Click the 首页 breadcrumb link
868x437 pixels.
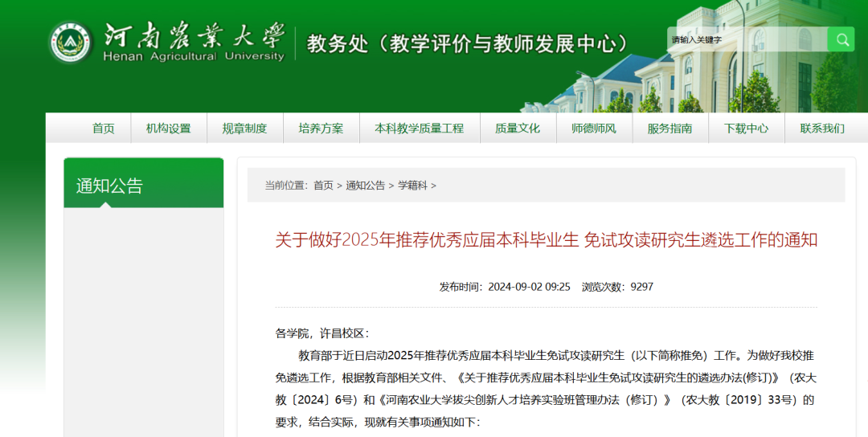(323, 186)
